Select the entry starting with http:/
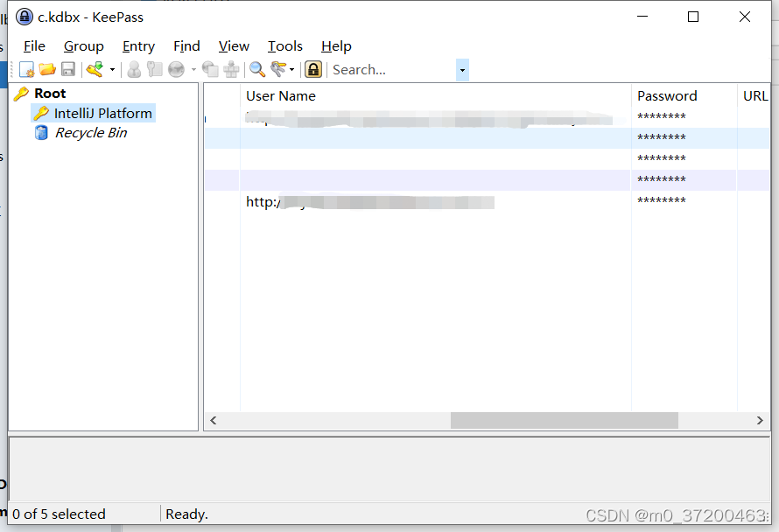 487,201
